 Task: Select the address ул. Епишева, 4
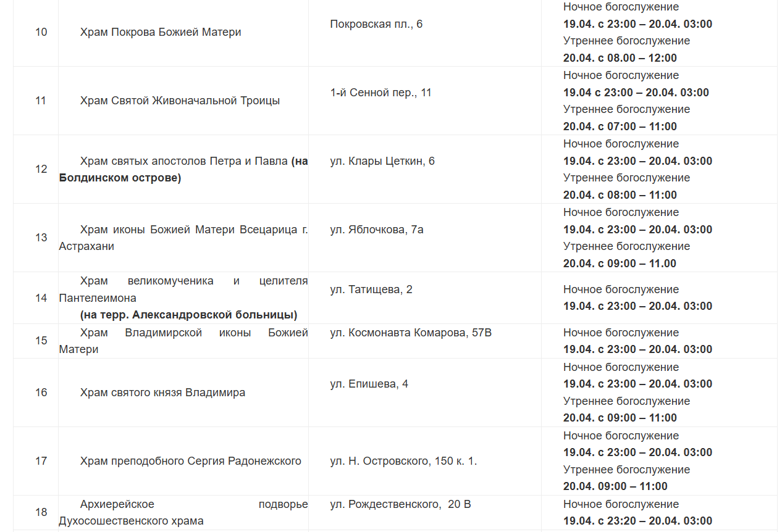point(369,384)
